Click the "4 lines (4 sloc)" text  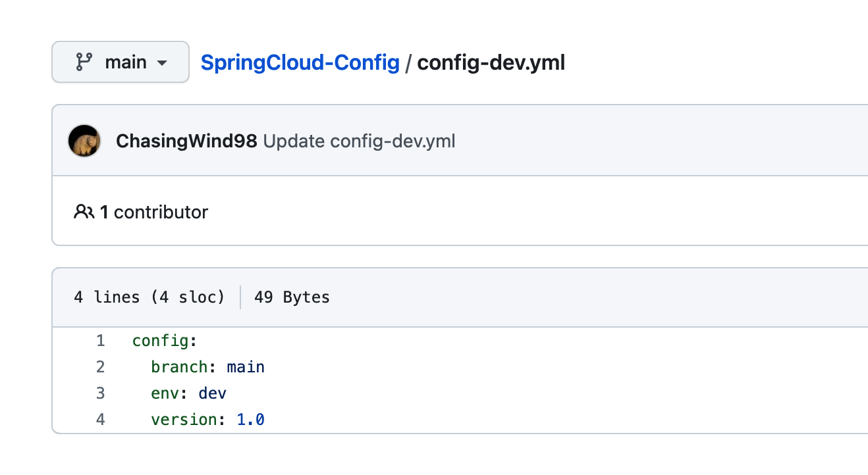(x=149, y=297)
